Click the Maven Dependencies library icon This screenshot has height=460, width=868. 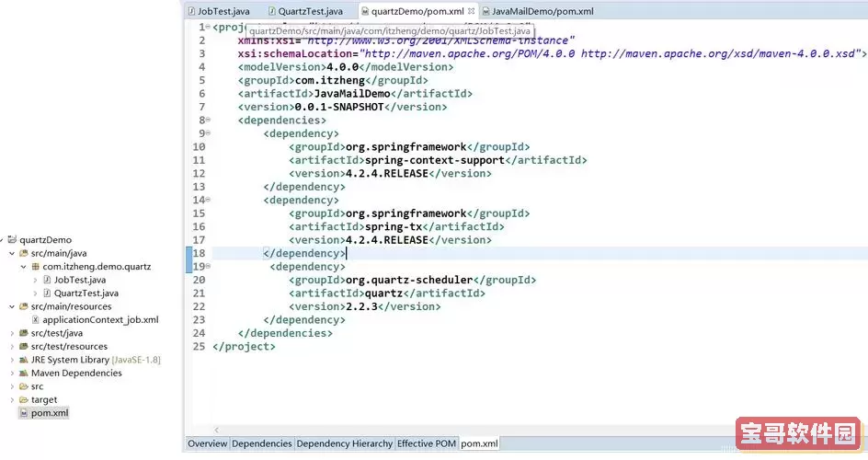point(24,373)
